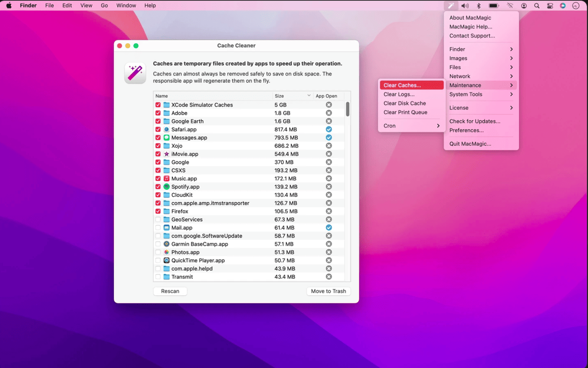Select the Maintenance menu item
Viewport: 588px width, 368px height.
click(x=481, y=85)
